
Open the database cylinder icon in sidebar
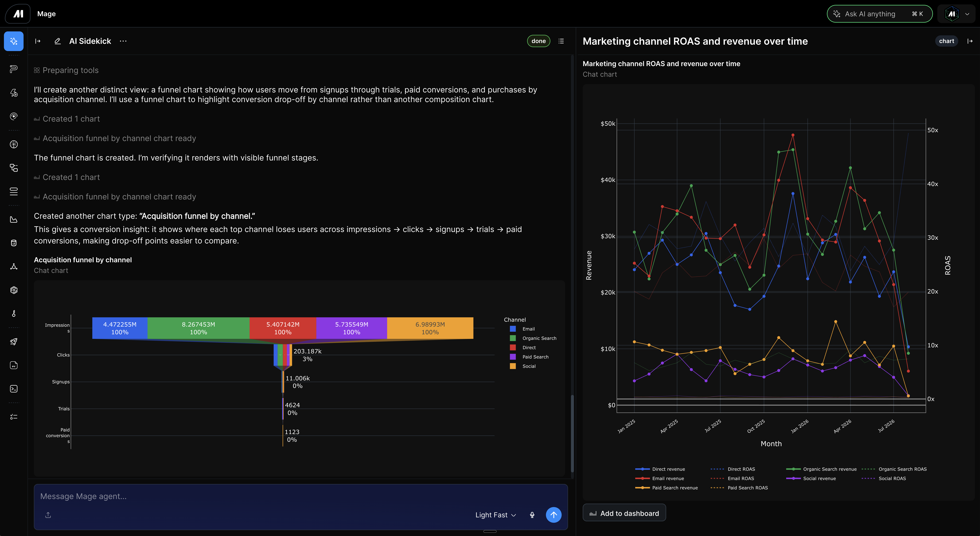point(14,243)
